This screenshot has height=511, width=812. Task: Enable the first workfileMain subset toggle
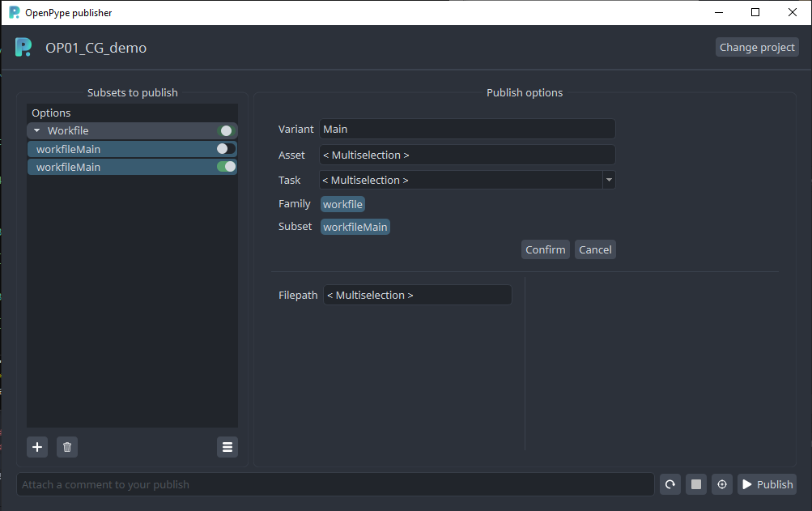click(225, 148)
